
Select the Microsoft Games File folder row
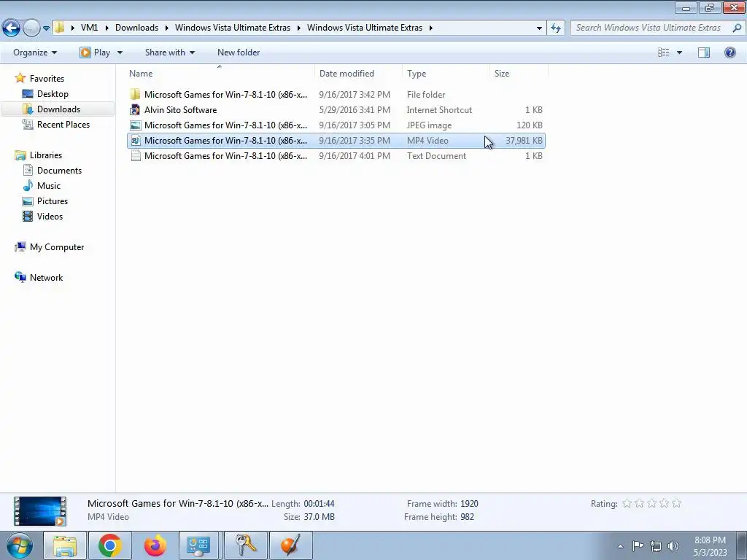(x=336, y=95)
